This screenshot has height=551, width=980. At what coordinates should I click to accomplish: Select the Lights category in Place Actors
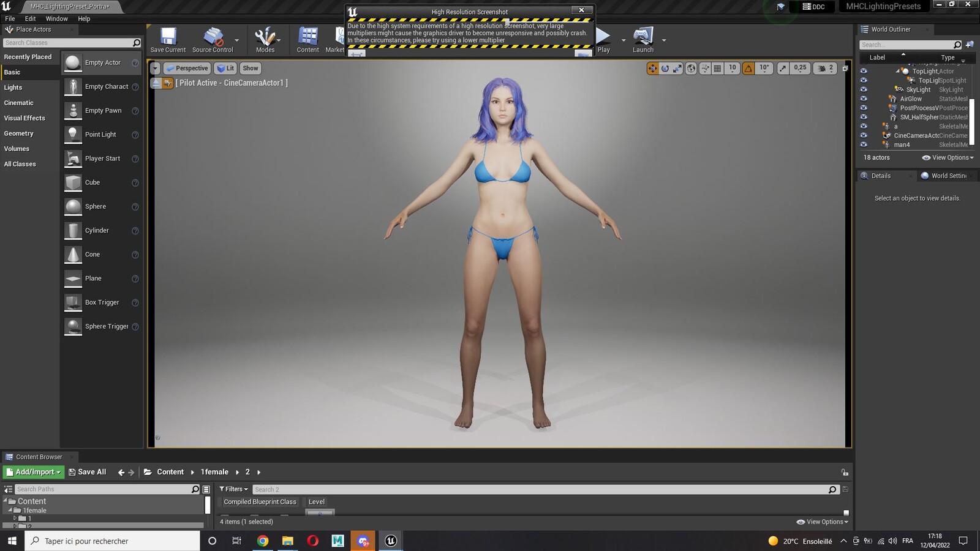click(x=13, y=88)
